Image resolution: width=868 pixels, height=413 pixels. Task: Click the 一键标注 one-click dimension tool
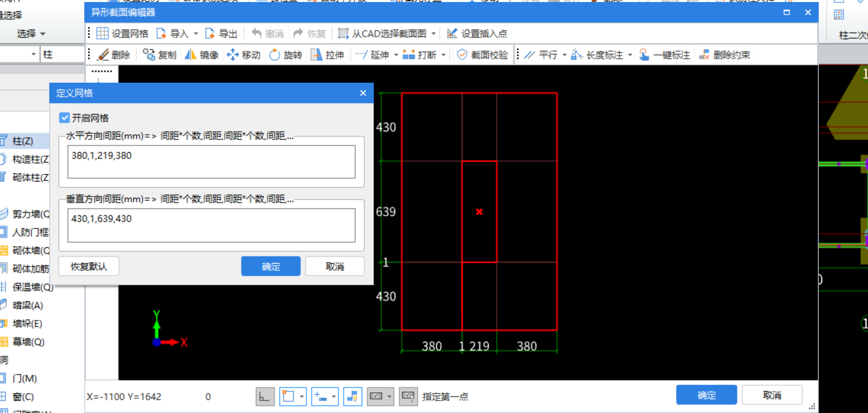point(664,55)
